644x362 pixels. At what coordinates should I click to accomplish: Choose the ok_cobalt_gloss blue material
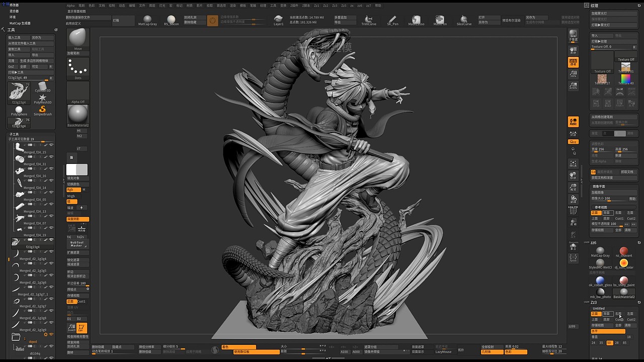click(600, 281)
